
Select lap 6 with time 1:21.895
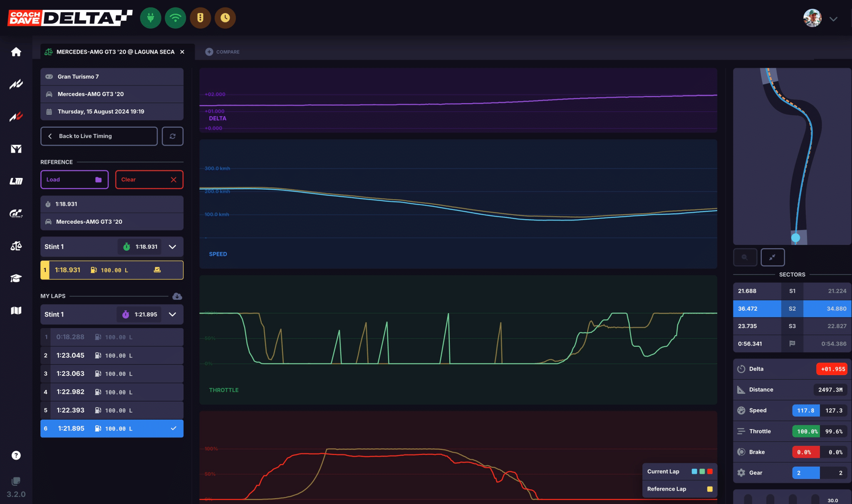112,428
